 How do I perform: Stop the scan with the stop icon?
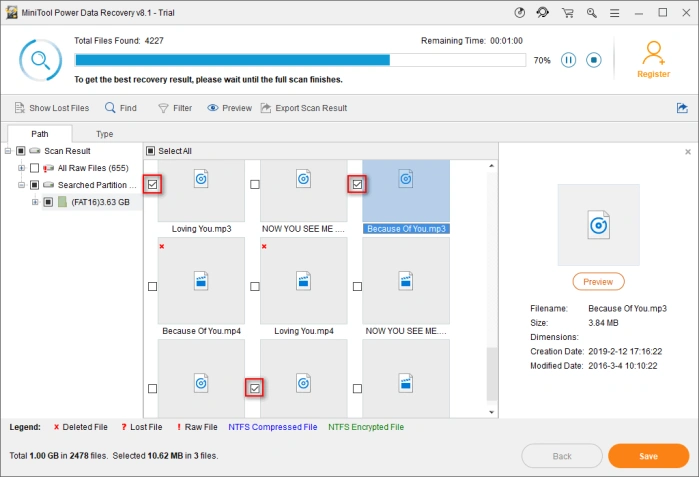tap(594, 60)
